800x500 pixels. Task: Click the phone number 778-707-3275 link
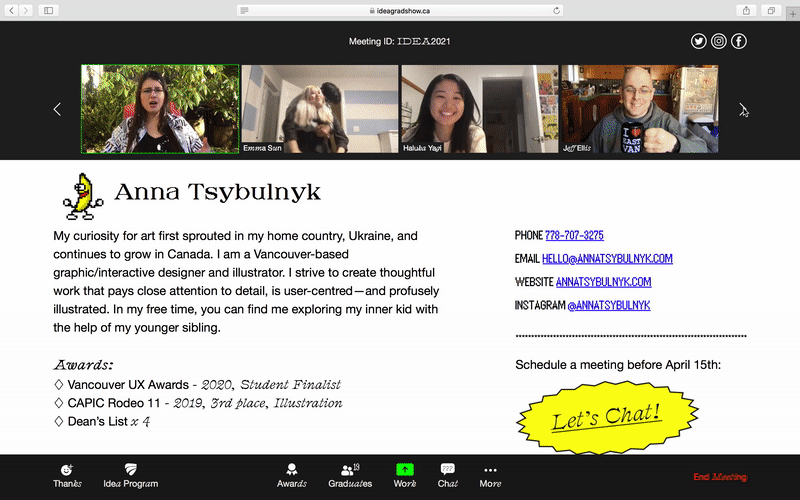pyautogui.click(x=574, y=235)
